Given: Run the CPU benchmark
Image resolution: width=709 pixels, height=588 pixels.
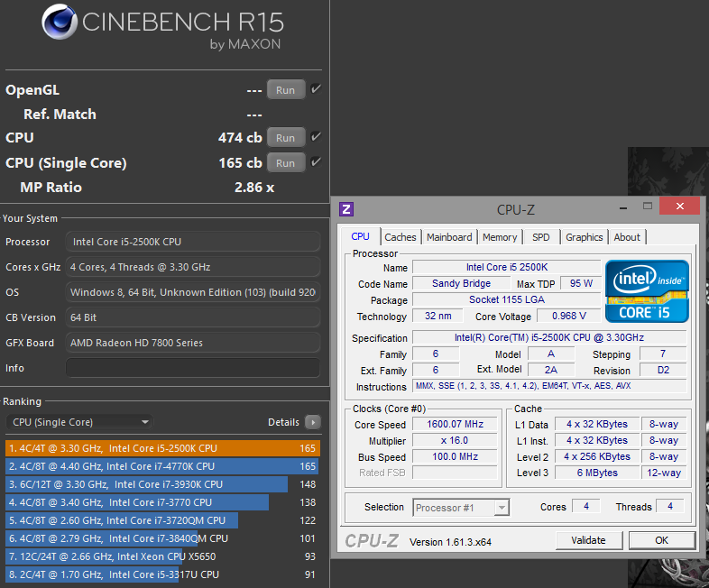Looking at the screenshot, I should click(286, 138).
